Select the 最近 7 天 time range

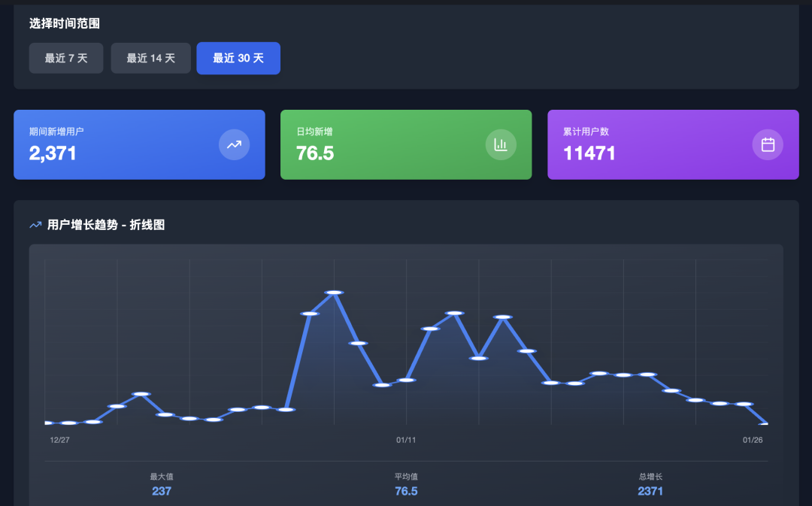pos(66,59)
